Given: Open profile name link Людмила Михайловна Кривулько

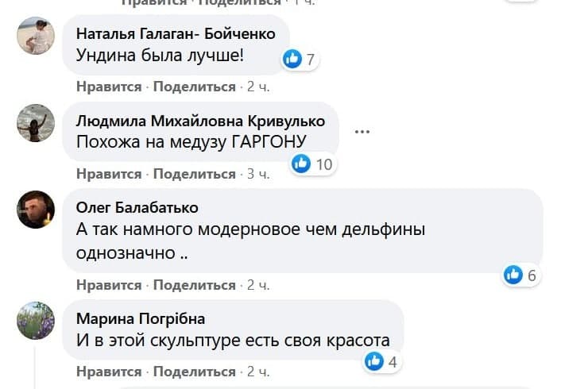Looking at the screenshot, I should (x=200, y=121).
